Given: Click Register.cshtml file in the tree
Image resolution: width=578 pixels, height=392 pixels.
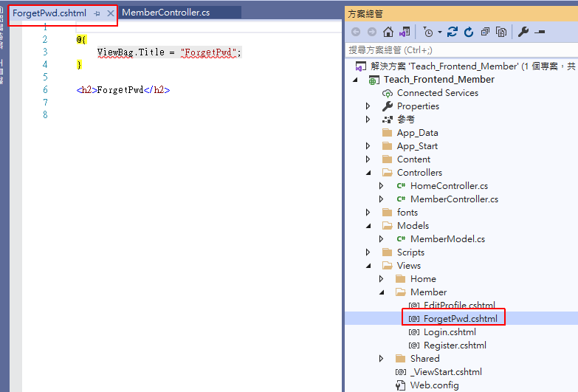Looking at the screenshot, I should point(454,345).
